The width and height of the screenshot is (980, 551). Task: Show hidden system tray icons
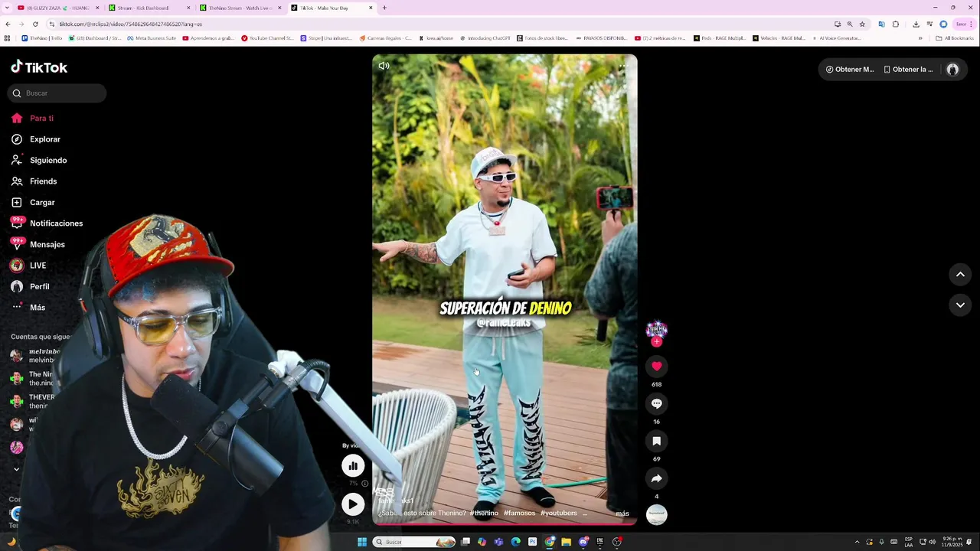coord(857,542)
